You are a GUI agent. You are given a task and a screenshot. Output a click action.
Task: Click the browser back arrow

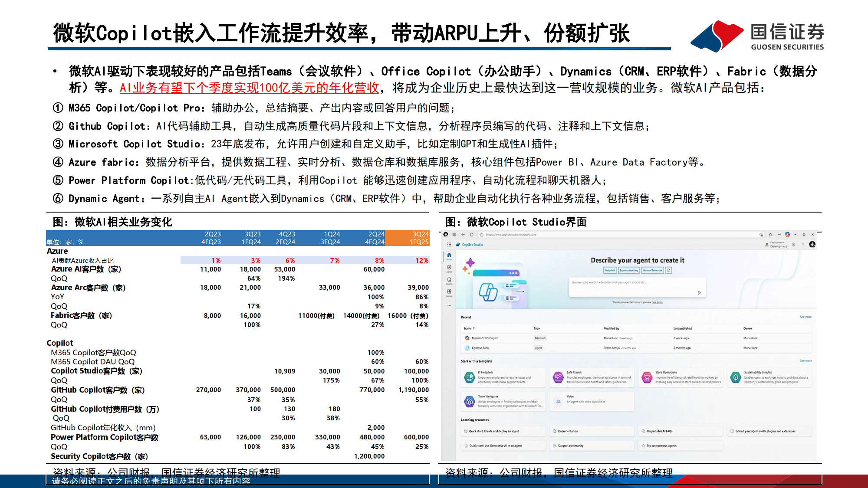[463, 235]
